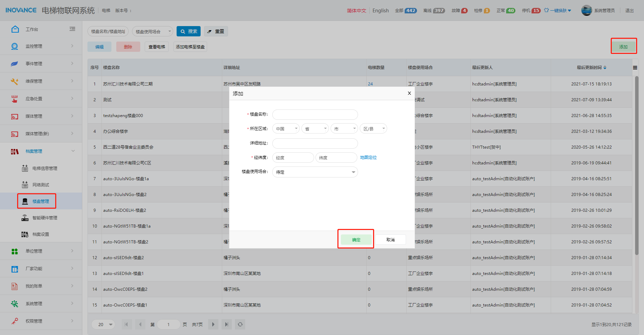Go to the first page of results
Screen dimensions: 644x335
tap(127, 324)
